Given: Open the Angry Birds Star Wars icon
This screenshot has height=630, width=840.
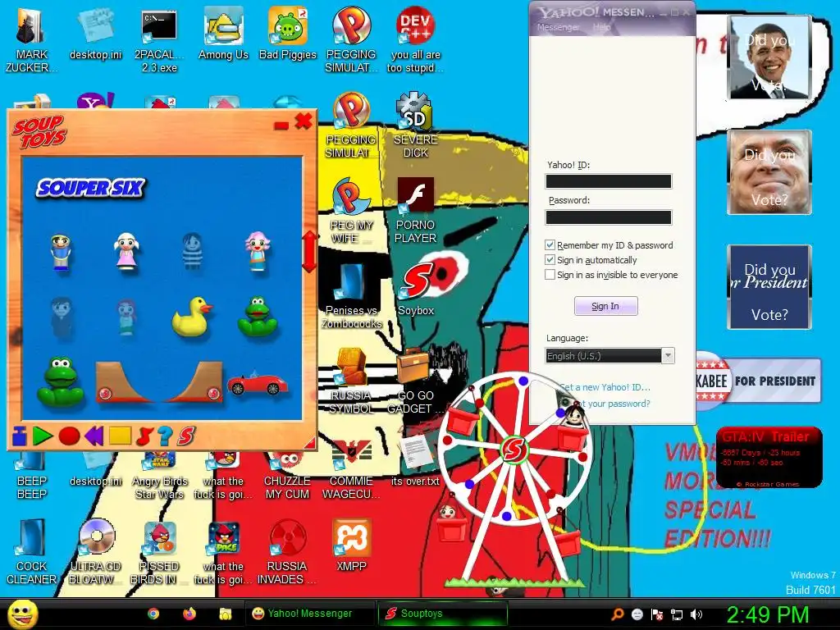Looking at the screenshot, I should pos(159,476).
